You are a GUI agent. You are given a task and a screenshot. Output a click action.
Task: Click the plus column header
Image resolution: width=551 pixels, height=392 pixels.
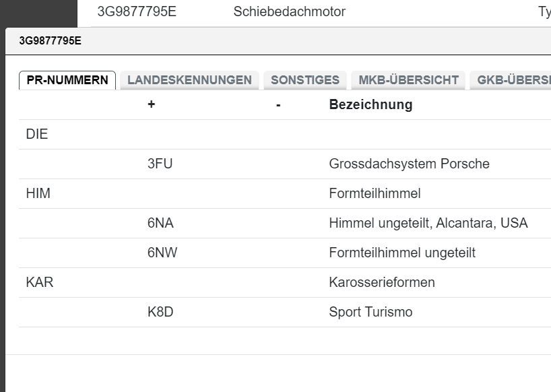click(151, 104)
